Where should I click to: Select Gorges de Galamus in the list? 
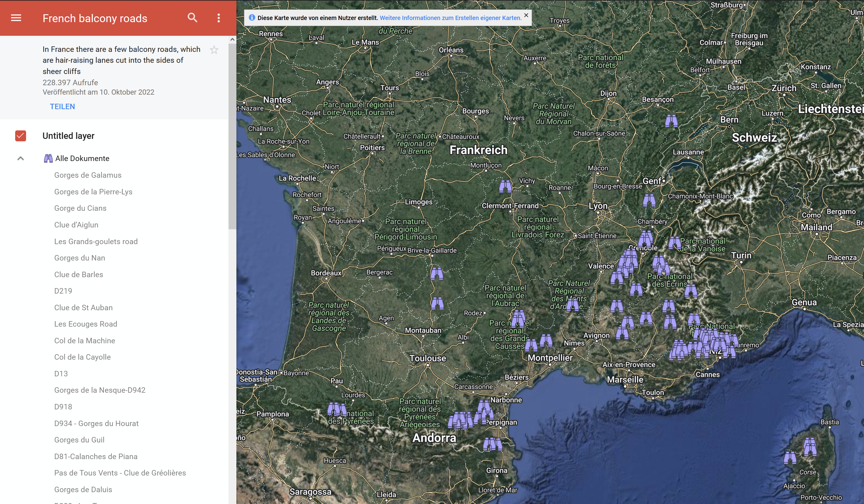(88, 175)
